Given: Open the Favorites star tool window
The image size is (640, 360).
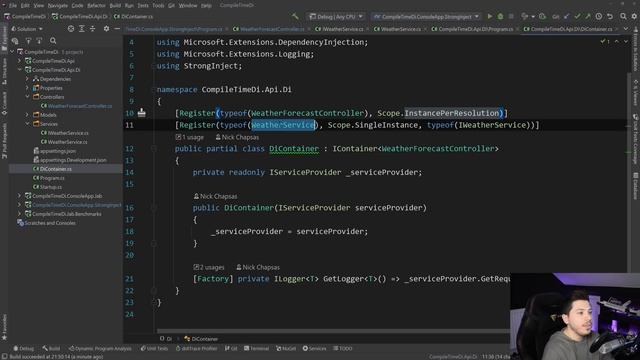Looking at the screenshot, I should [x=4, y=327].
